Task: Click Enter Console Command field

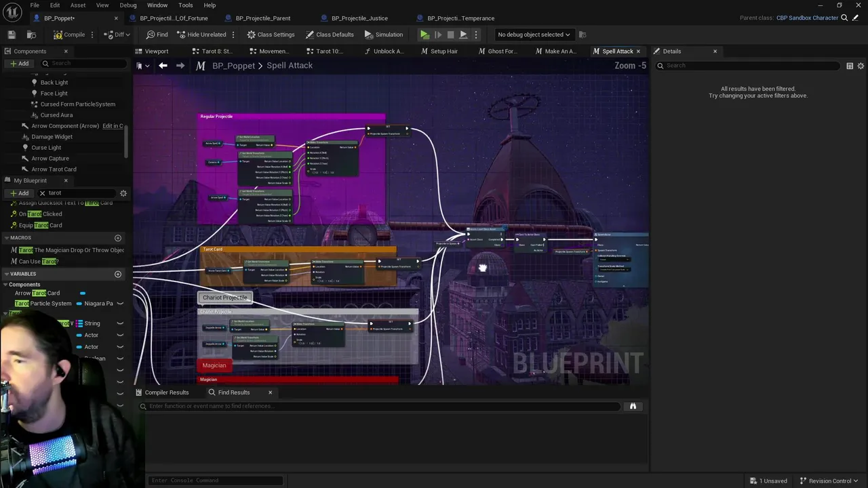Action: [216, 481]
